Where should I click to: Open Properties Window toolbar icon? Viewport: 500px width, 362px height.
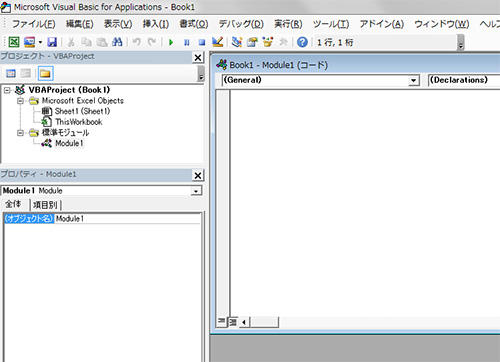coord(252,42)
